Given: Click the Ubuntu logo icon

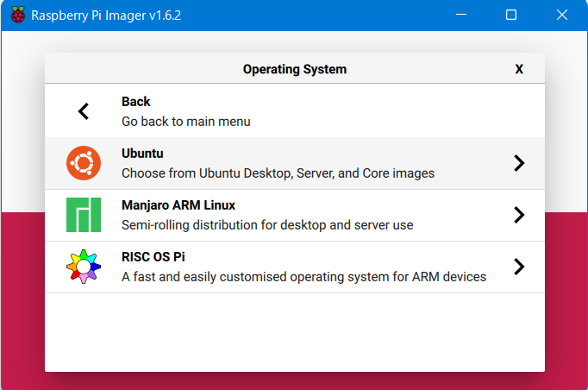Looking at the screenshot, I should tap(84, 163).
